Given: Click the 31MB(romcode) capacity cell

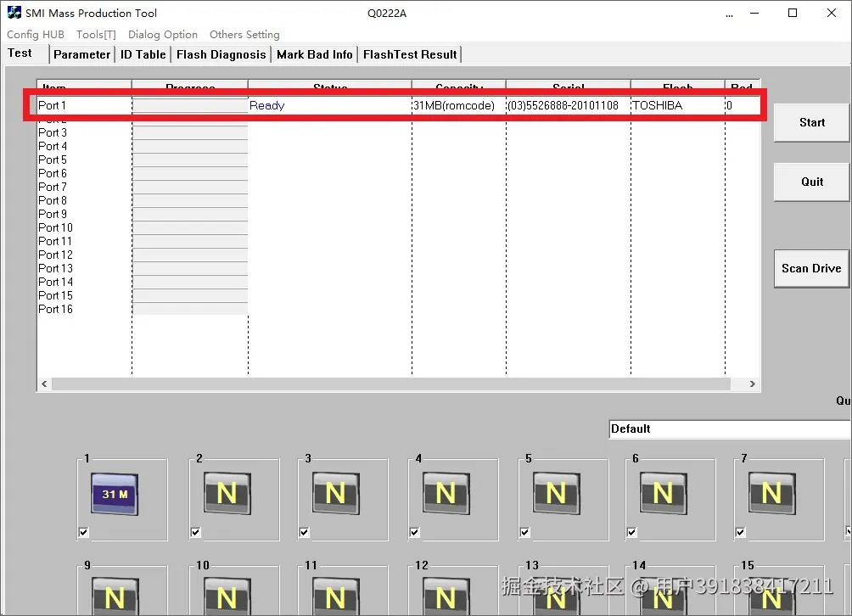Looking at the screenshot, I should tap(454, 105).
